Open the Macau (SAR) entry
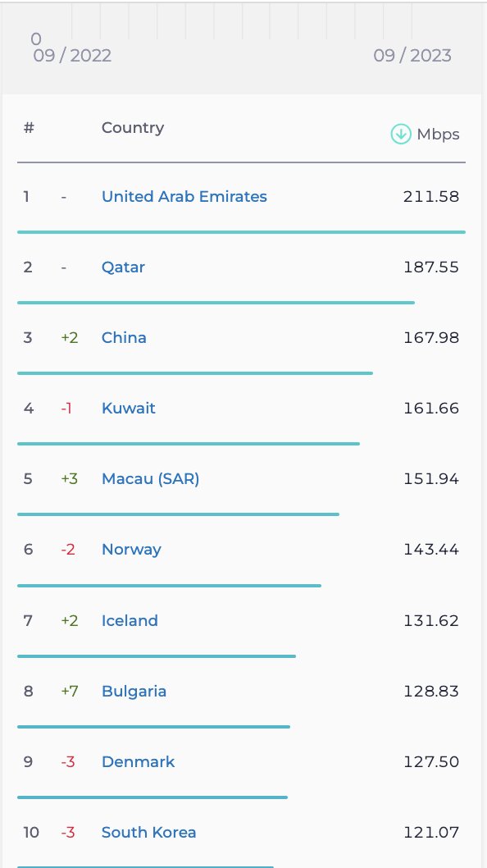The image size is (487, 868). [150, 479]
